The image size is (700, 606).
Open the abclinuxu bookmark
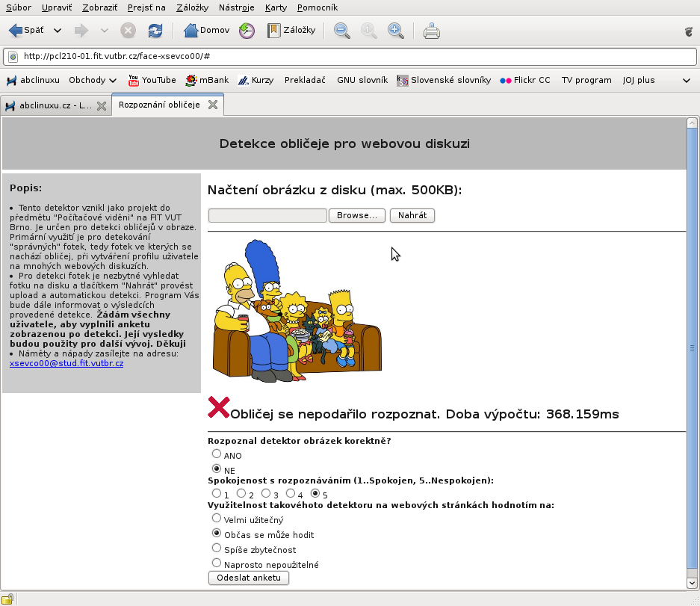(34, 81)
